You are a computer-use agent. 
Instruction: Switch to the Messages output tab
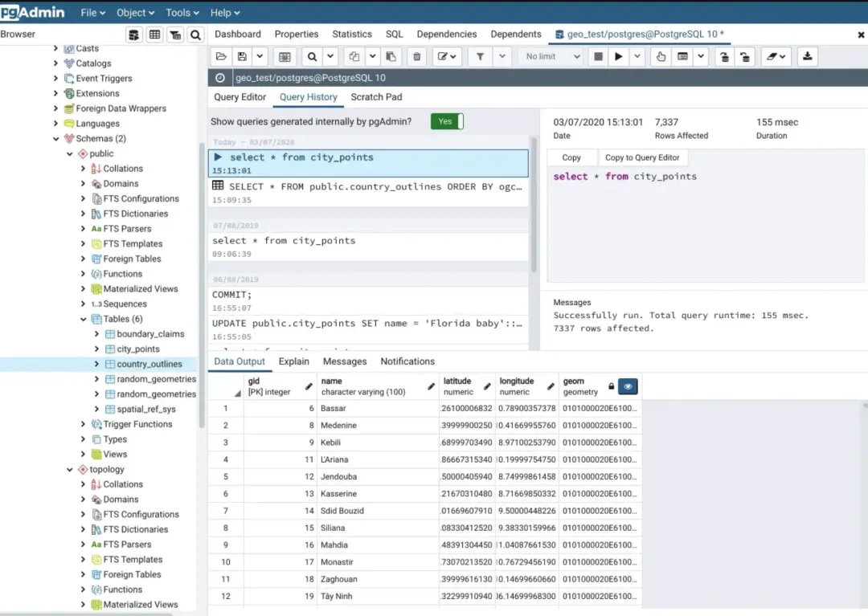(345, 361)
